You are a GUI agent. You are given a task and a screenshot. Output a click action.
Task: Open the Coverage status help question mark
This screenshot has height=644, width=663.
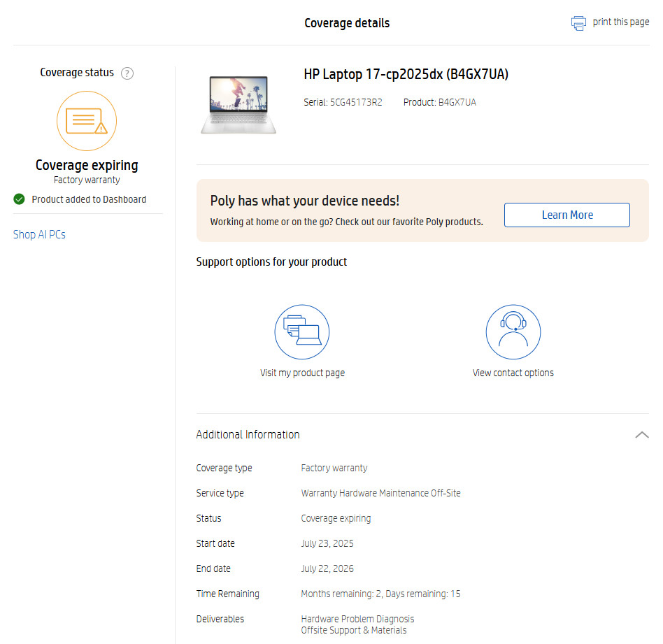click(x=127, y=73)
